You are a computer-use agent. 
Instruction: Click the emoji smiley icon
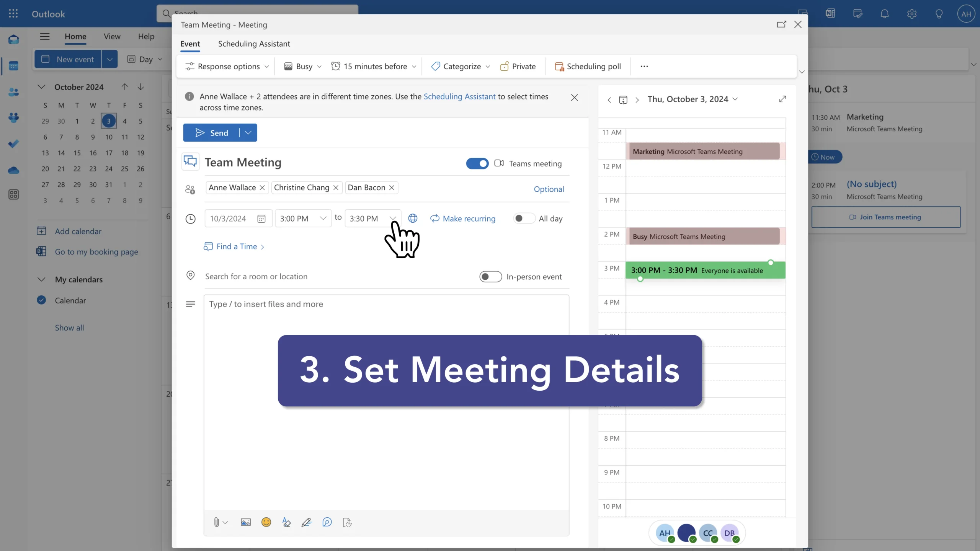[x=266, y=522]
